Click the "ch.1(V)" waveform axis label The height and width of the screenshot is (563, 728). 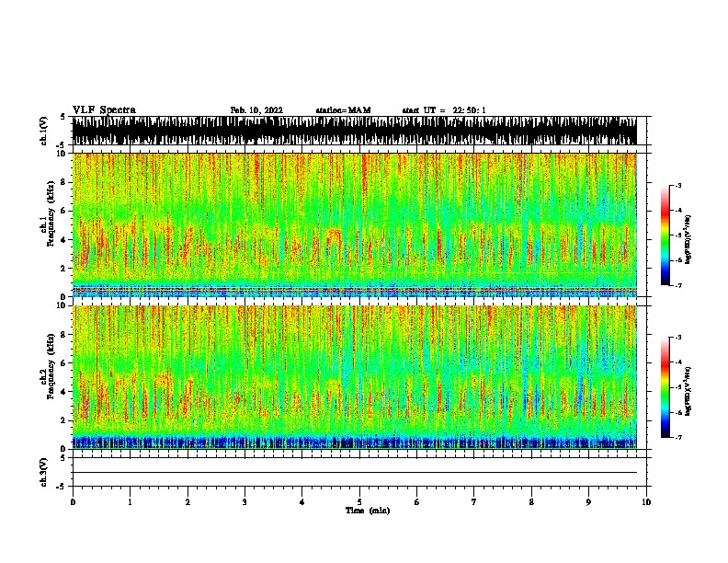click(44, 131)
